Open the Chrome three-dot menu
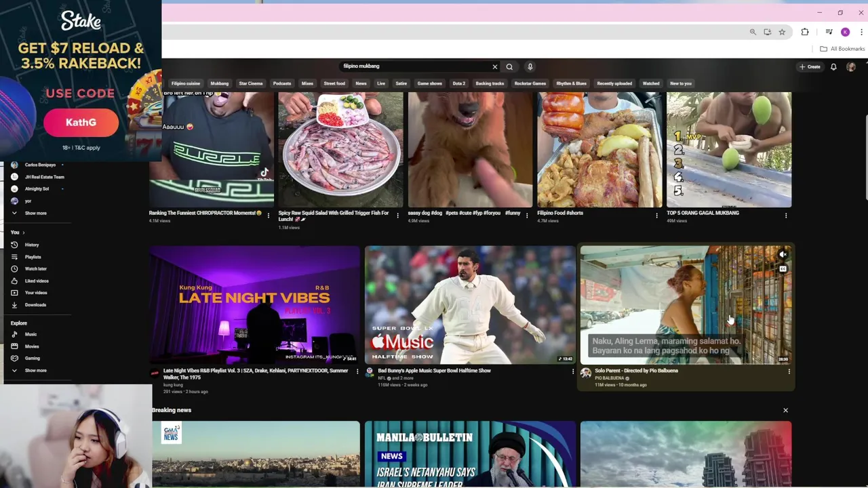 coord(860,32)
